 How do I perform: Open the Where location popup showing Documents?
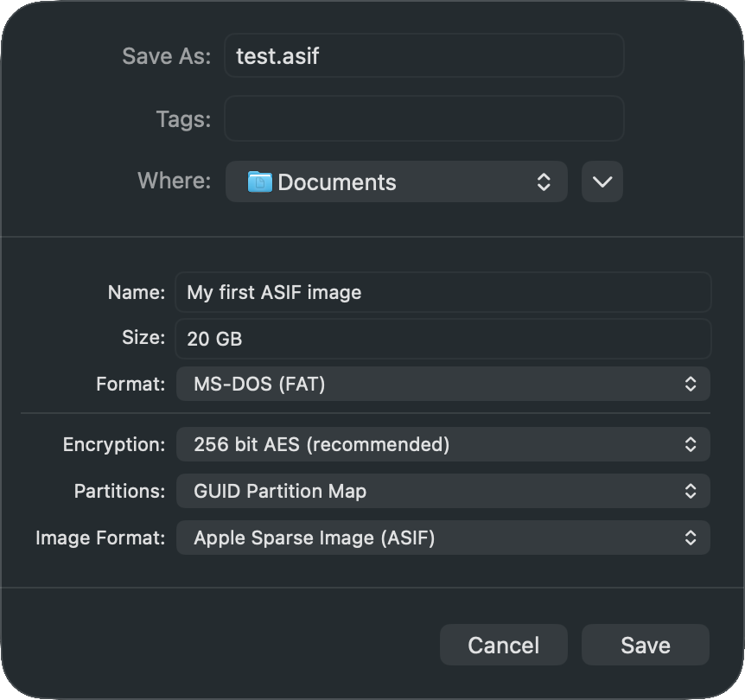tap(396, 181)
